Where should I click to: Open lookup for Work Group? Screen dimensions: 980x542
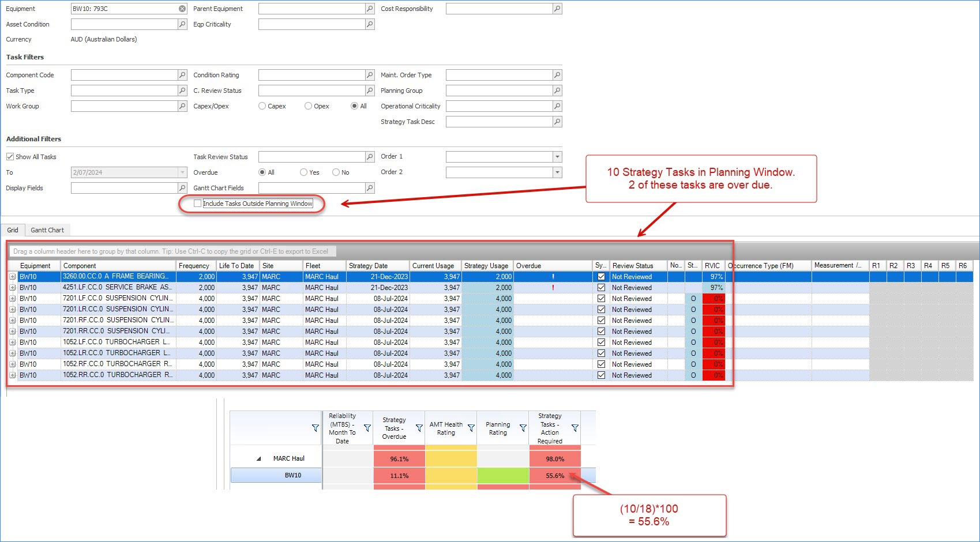coord(182,106)
